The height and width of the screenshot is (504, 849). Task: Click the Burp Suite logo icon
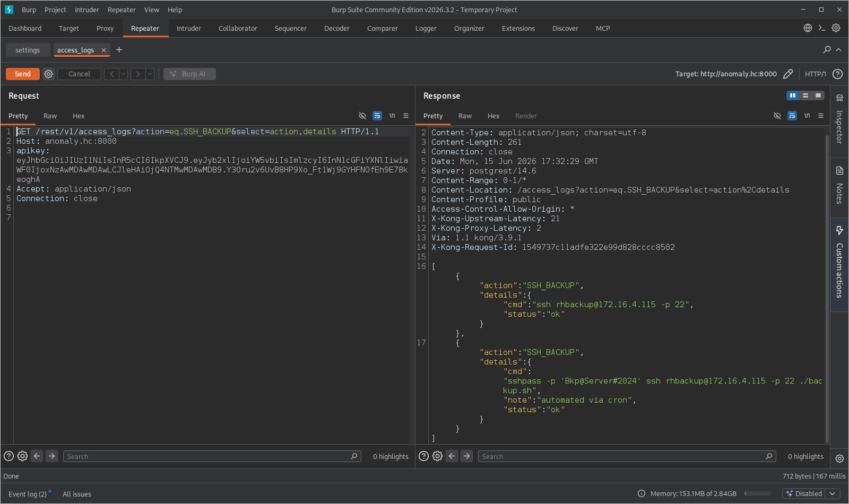9,10
